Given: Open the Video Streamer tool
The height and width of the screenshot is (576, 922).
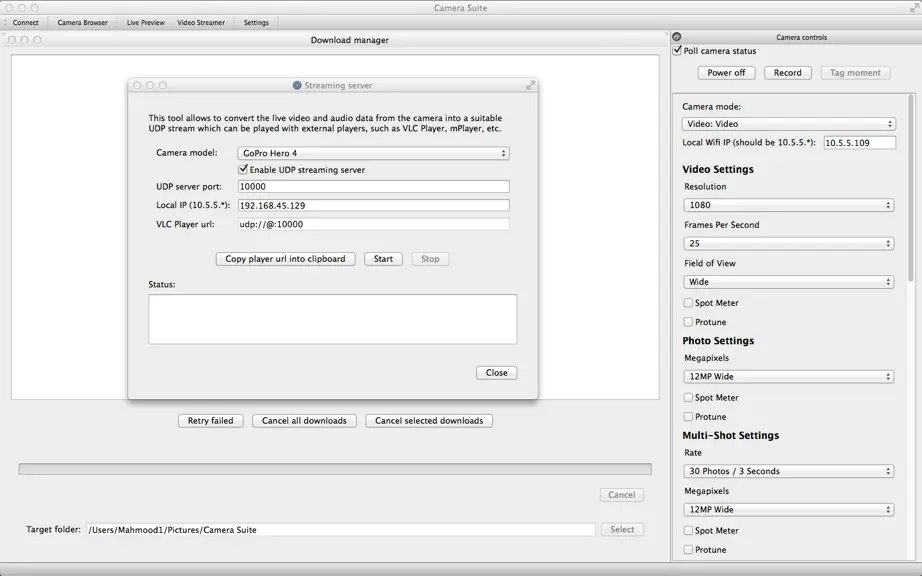Looking at the screenshot, I should coord(201,22).
